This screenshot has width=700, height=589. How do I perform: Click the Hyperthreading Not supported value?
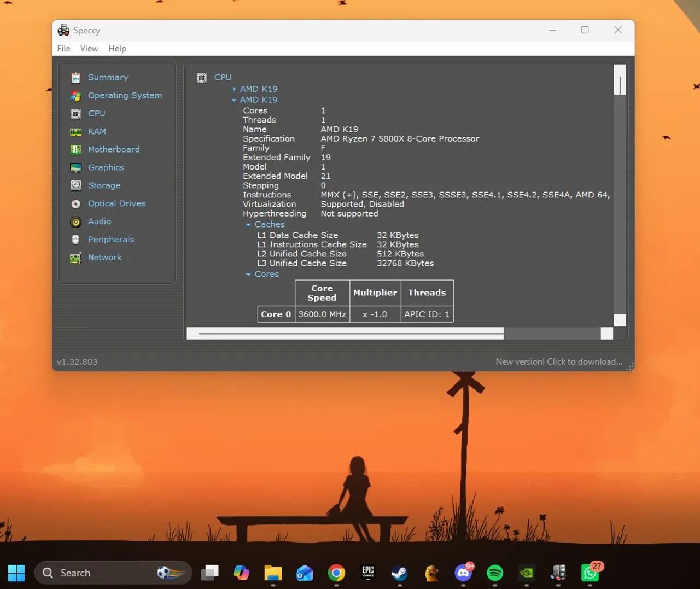[349, 213]
